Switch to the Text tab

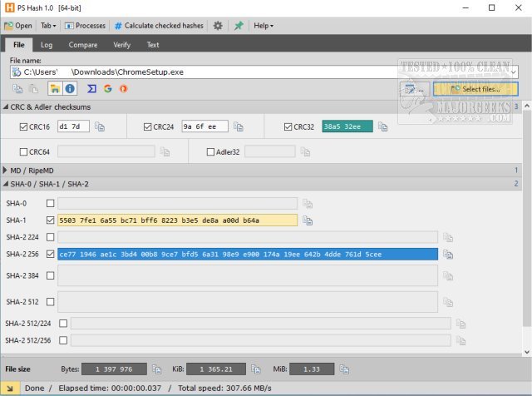(153, 45)
